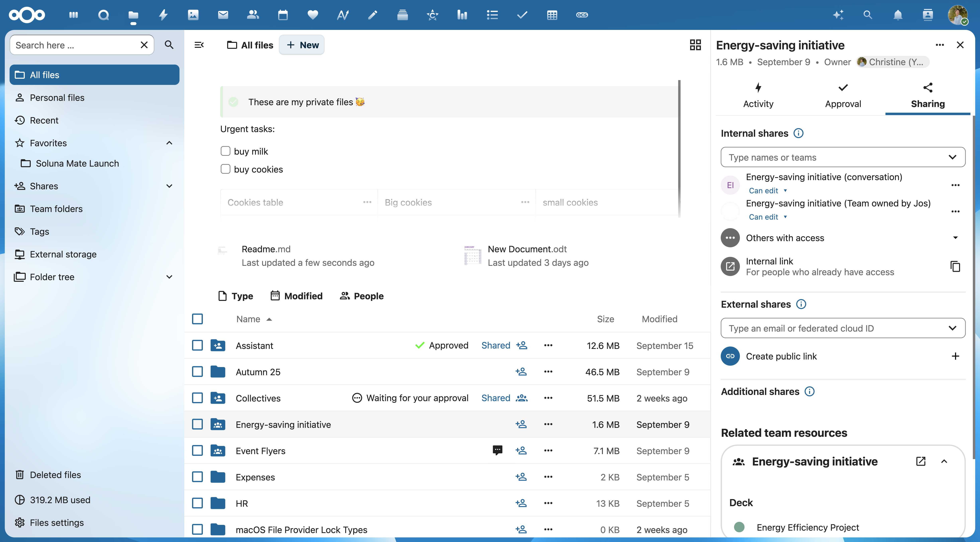
Task: Check the buy cookies checkbox
Action: 225,169
